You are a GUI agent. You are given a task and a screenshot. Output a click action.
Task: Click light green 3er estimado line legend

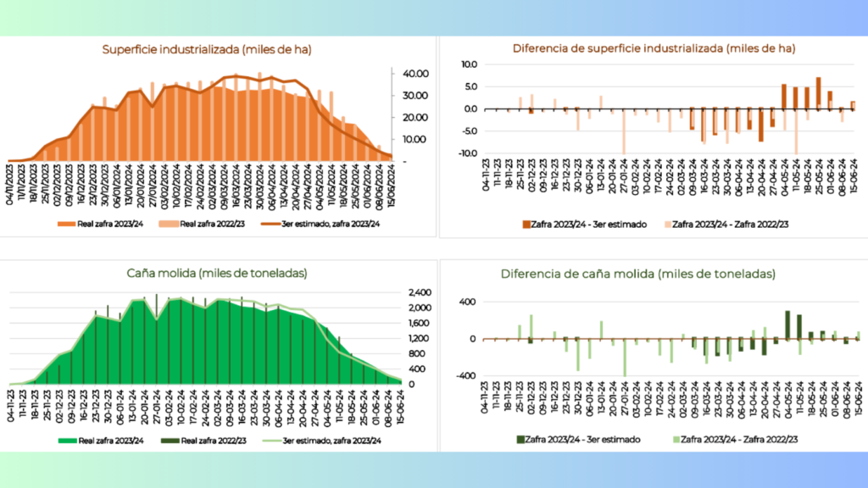pyautogui.click(x=321, y=441)
